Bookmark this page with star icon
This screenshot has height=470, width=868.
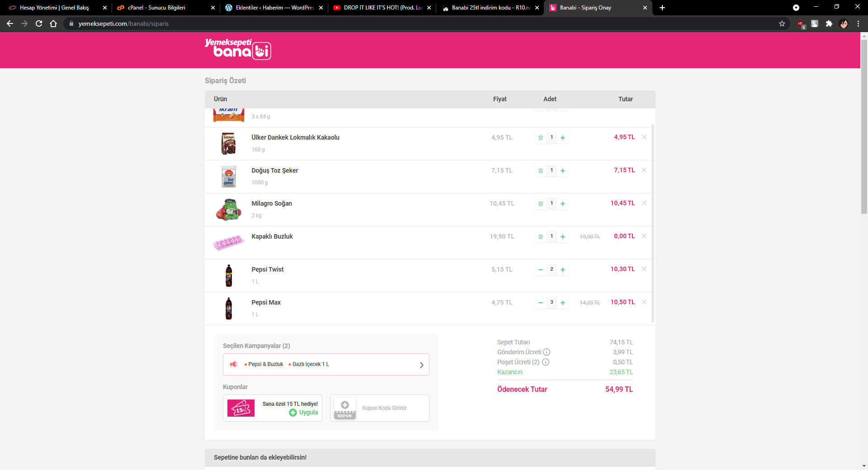click(782, 23)
